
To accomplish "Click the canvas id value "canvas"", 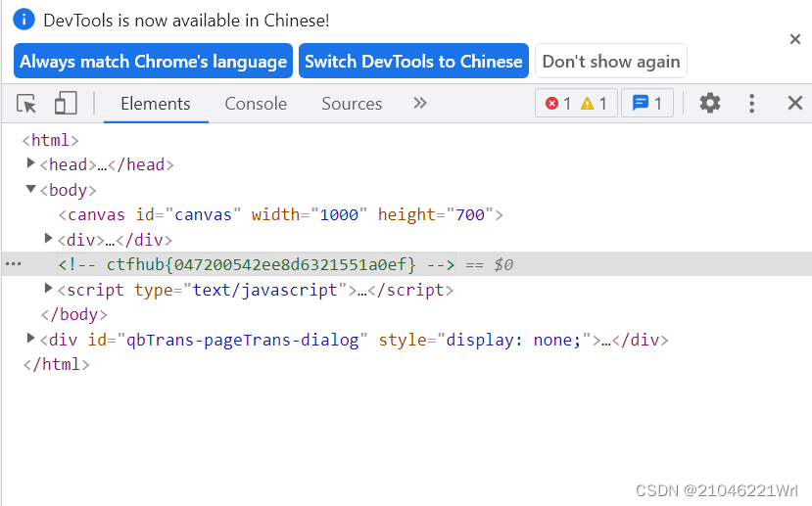I will 203,214.
